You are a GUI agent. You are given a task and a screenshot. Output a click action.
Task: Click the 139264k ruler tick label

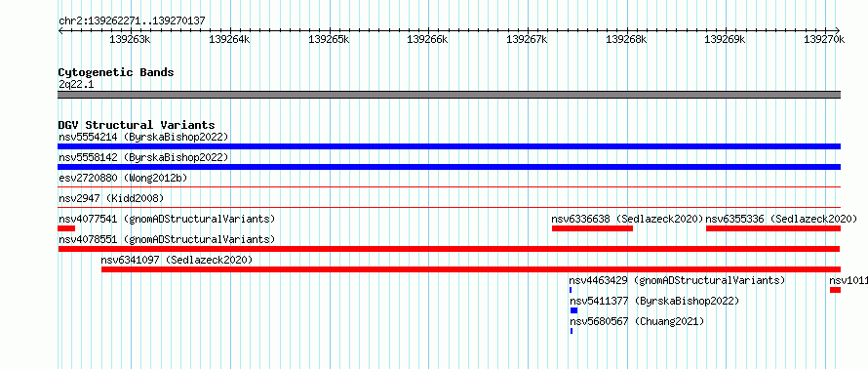pyautogui.click(x=229, y=39)
